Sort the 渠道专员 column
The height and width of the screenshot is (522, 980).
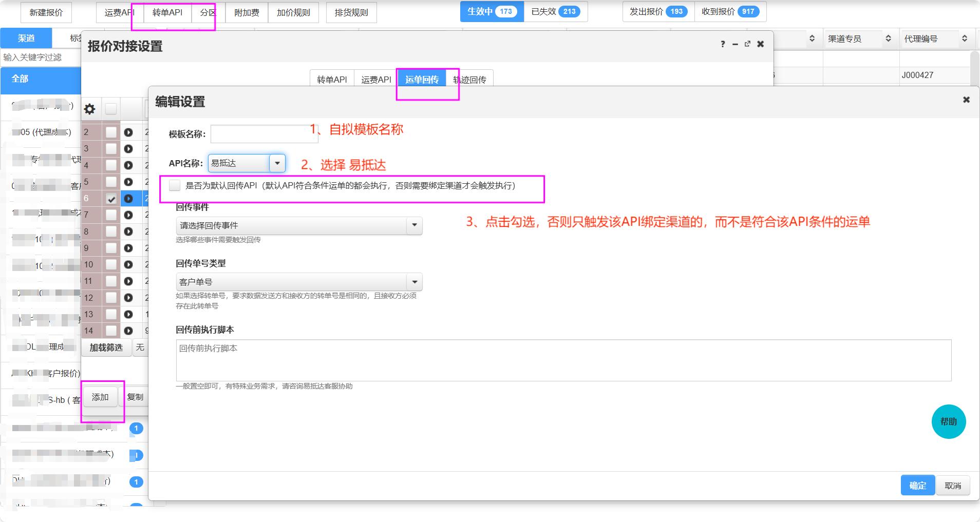coord(888,38)
